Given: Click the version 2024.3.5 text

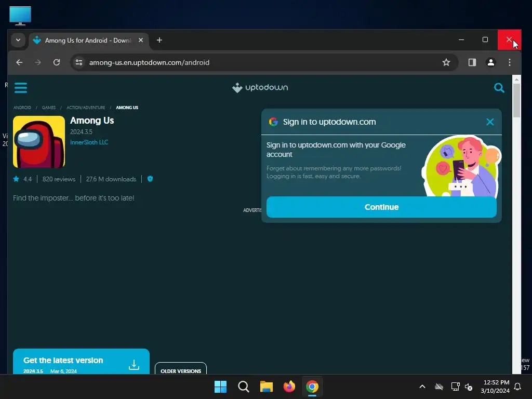Looking at the screenshot, I should 81,131.
